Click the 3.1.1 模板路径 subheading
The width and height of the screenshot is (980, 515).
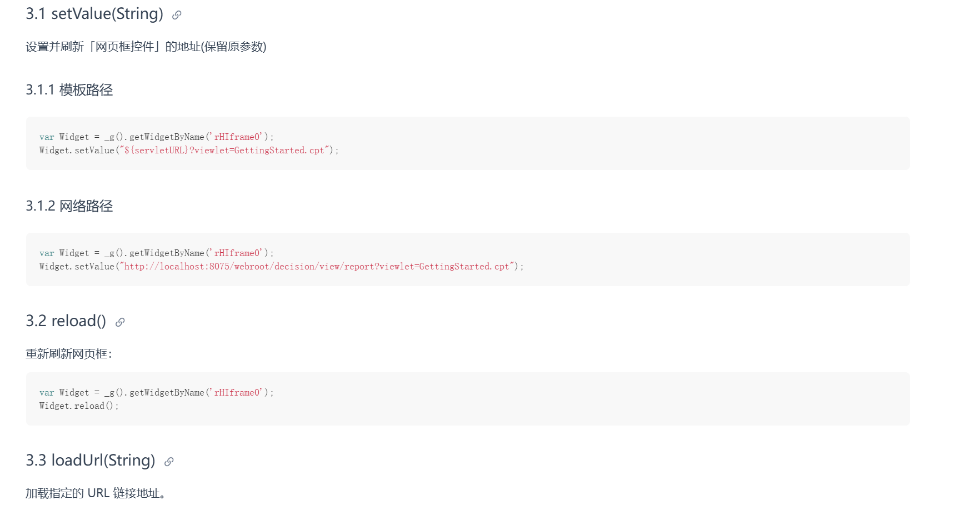(69, 90)
